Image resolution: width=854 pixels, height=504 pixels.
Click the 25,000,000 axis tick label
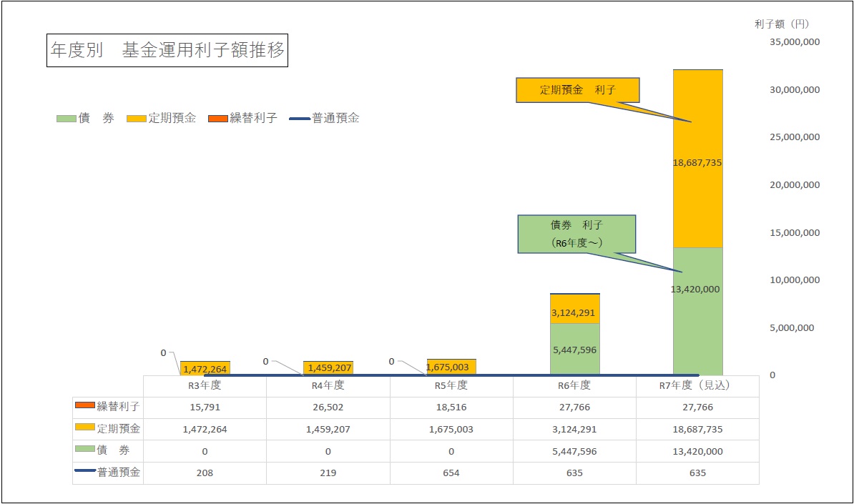pos(794,137)
